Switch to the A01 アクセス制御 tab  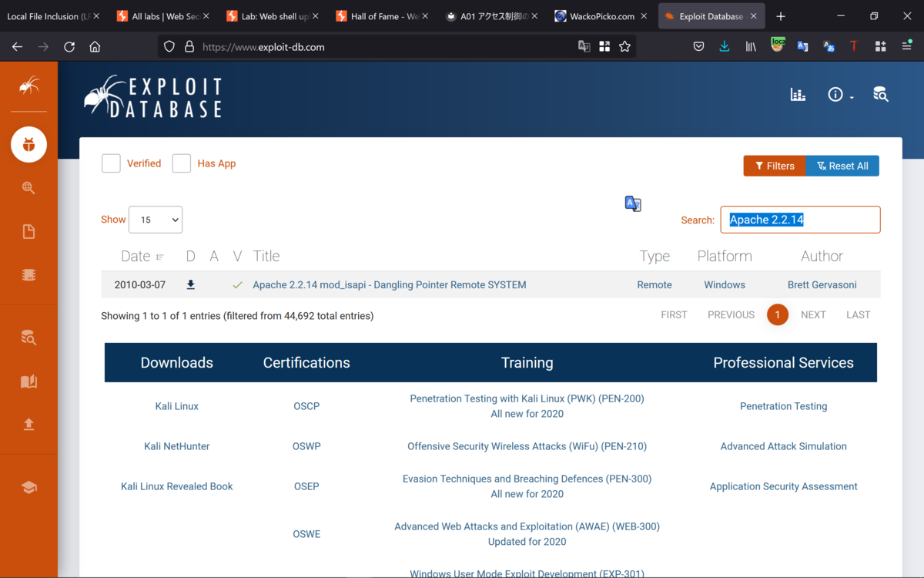click(490, 16)
